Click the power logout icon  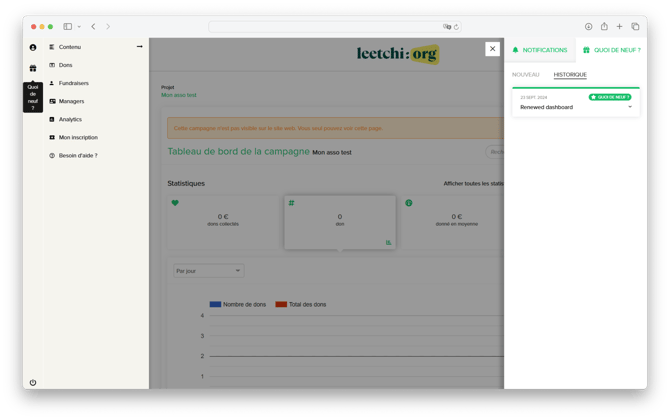tap(33, 382)
